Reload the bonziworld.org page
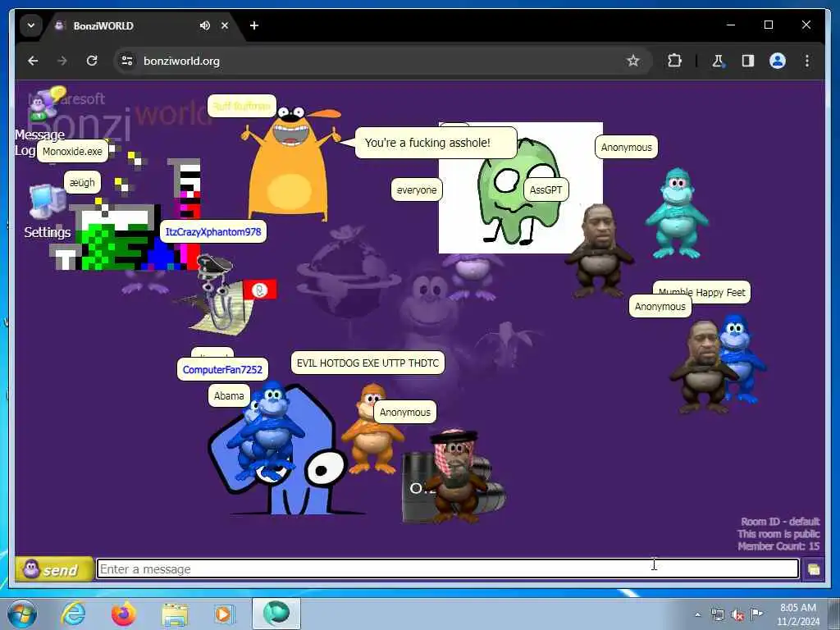840x630 pixels. tap(92, 61)
